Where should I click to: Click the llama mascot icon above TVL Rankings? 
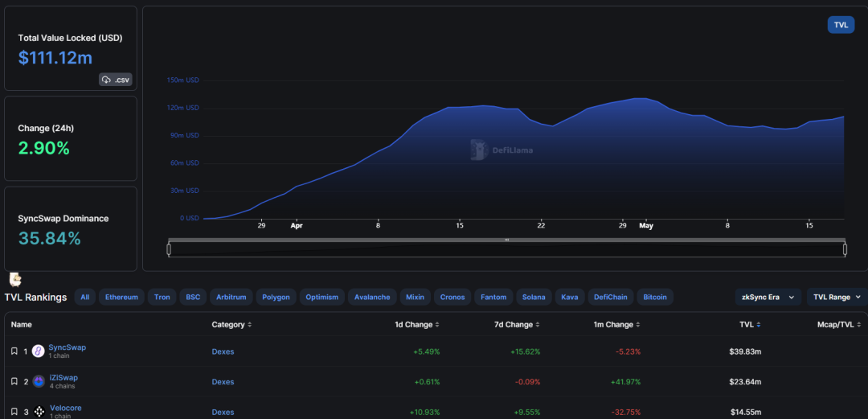coord(15,278)
